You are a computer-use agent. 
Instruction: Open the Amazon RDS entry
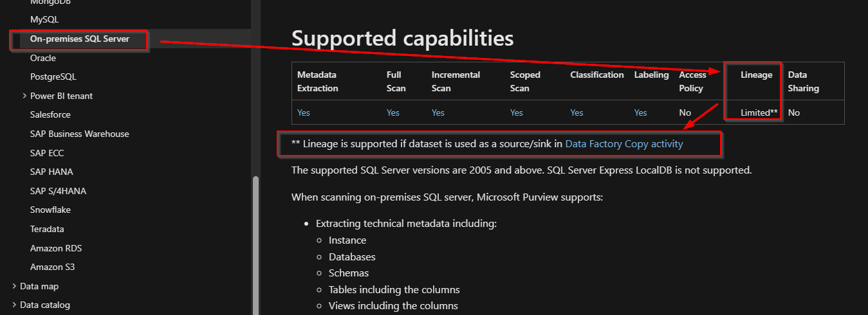click(56, 248)
